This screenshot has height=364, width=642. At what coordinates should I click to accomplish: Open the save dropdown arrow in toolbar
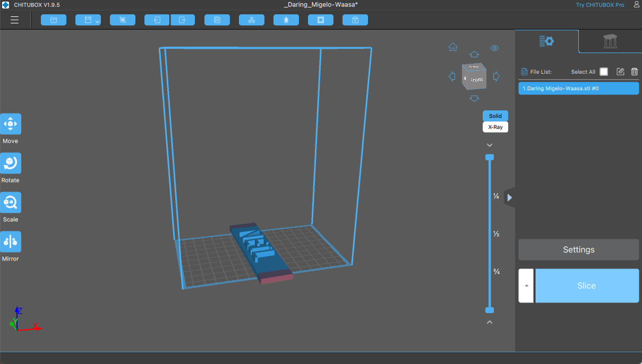(97, 21)
